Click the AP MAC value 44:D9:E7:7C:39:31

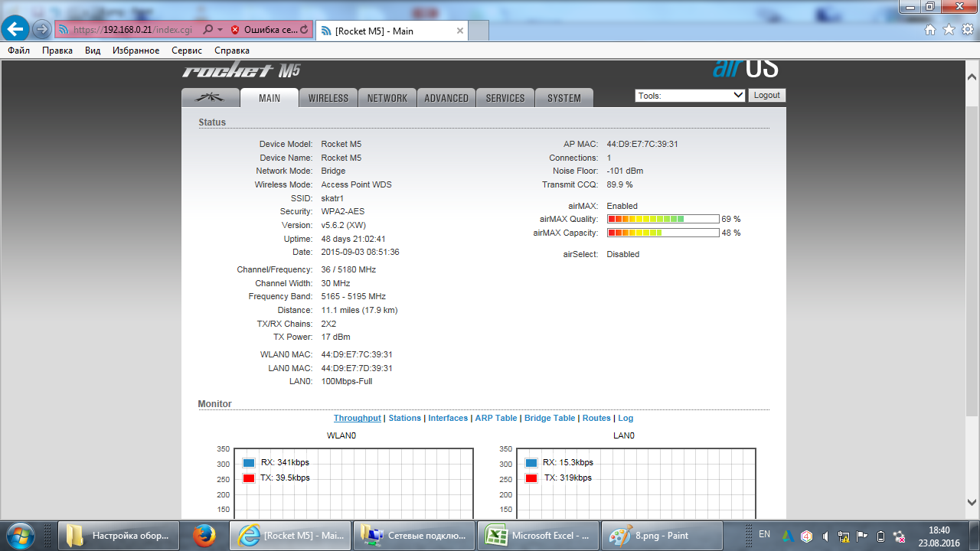coord(642,144)
